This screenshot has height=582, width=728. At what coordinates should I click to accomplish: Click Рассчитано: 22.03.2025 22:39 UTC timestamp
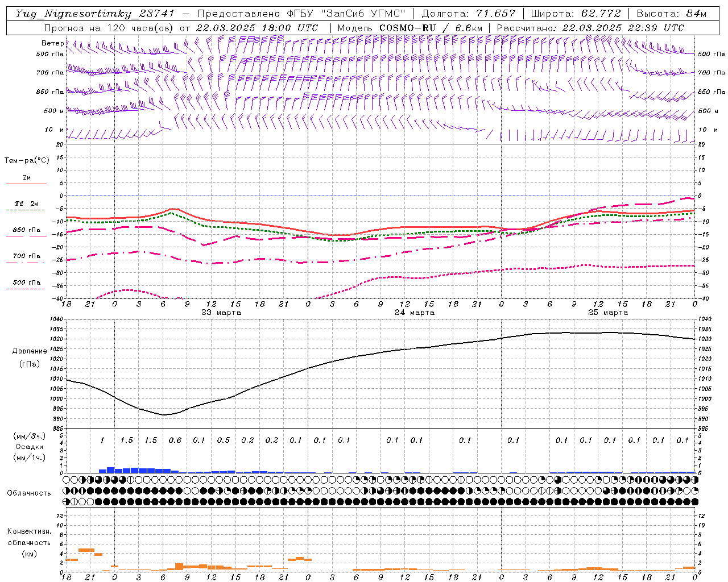(590, 28)
